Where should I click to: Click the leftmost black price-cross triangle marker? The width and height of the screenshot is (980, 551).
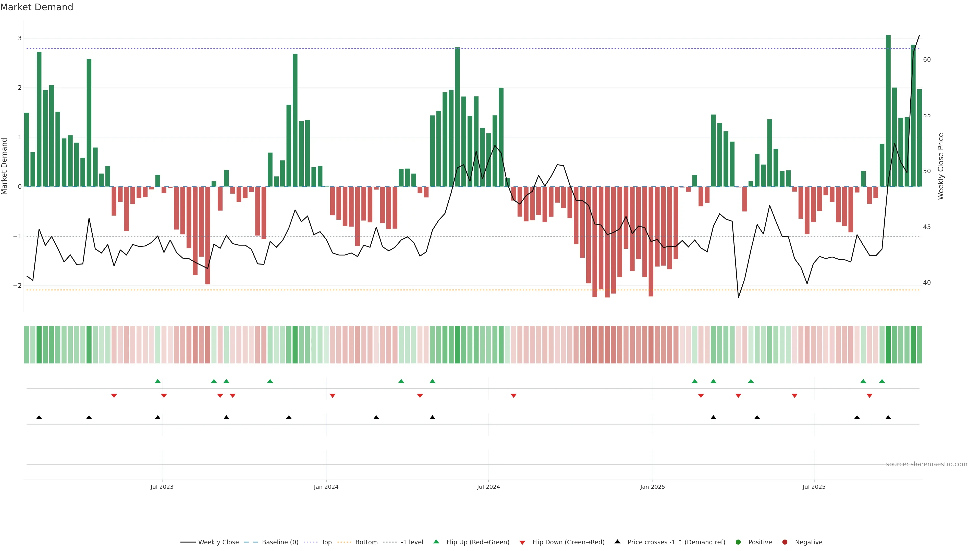point(39,418)
